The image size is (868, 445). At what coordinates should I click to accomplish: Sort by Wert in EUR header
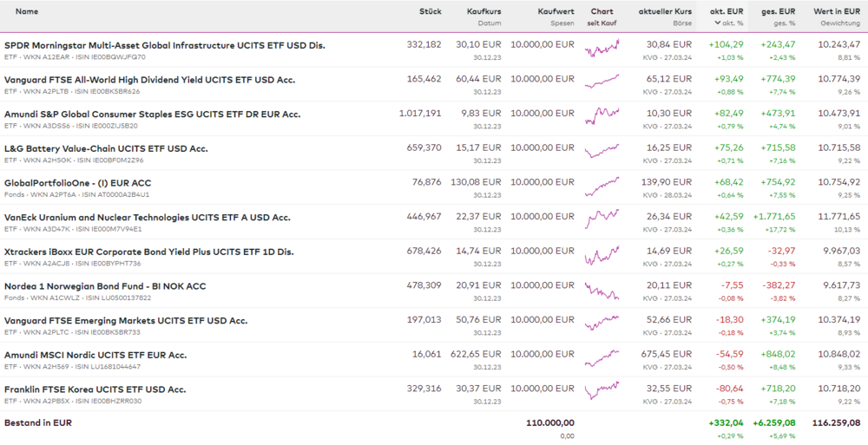[836, 11]
